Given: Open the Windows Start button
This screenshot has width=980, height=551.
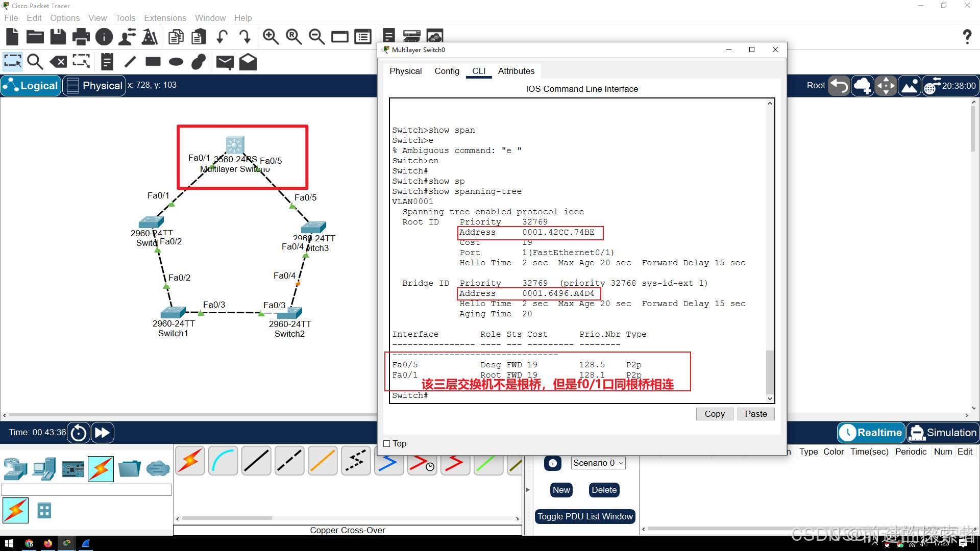Looking at the screenshot, I should click(x=9, y=543).
